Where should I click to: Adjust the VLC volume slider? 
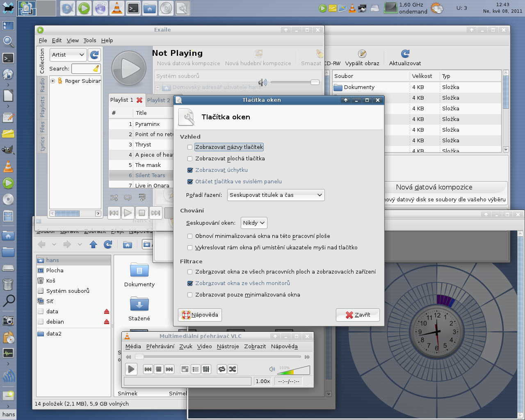click(x=294, y=370)
